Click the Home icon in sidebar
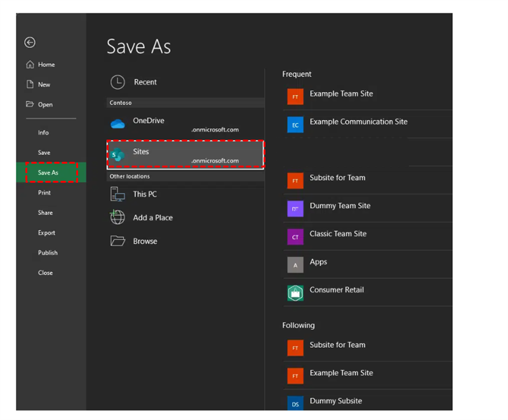The height and width of the screenshot is (420, 508). (30, 65)
